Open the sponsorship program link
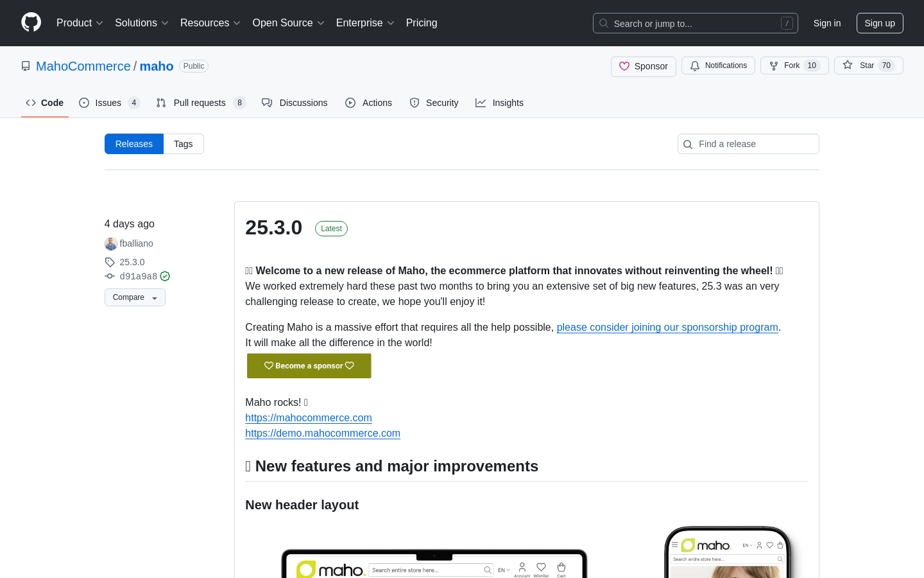 667,327
